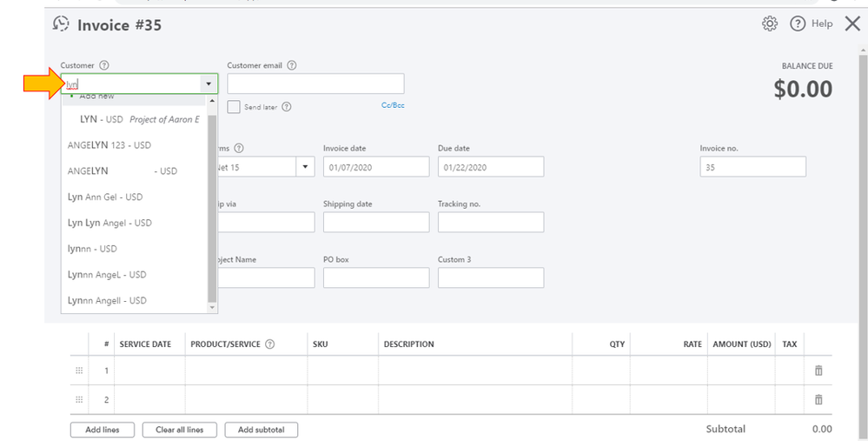The width and height of the screenshot is (868, 441).
Task: Click row 1 Service Date cell
Action: pos(149,371)
